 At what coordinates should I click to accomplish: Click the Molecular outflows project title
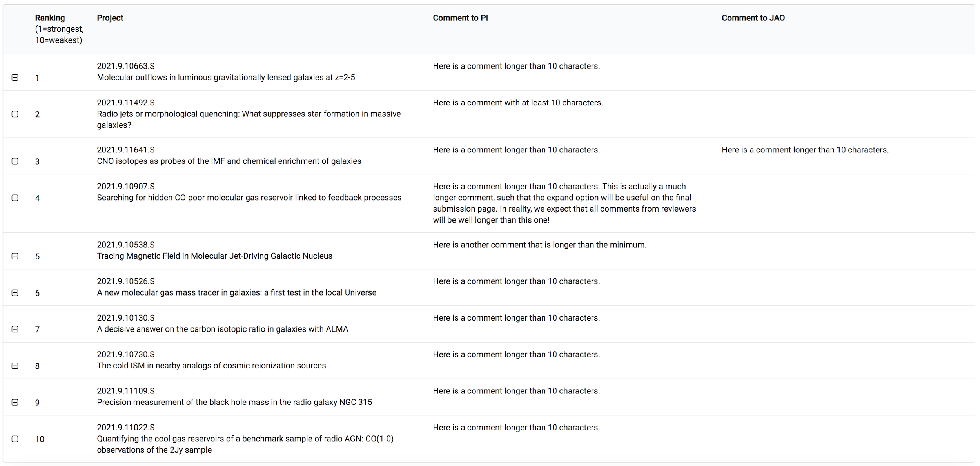[x=226, y=78]
